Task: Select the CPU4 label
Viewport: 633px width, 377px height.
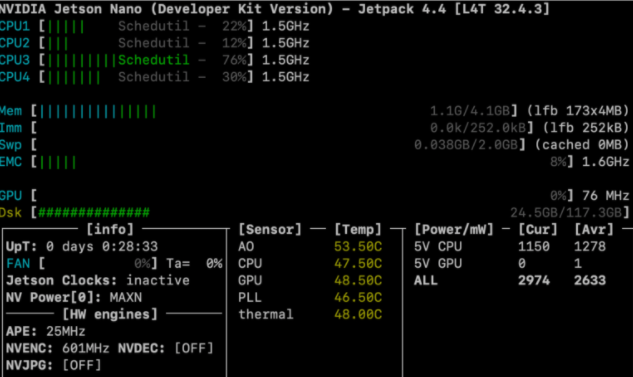Action: [15, 77]
